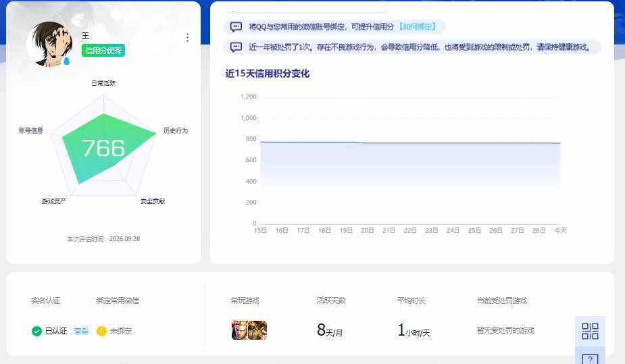Click the penalty notice message 近一年被处罚了1次
The image size is (625, 364).
(420, 47)
